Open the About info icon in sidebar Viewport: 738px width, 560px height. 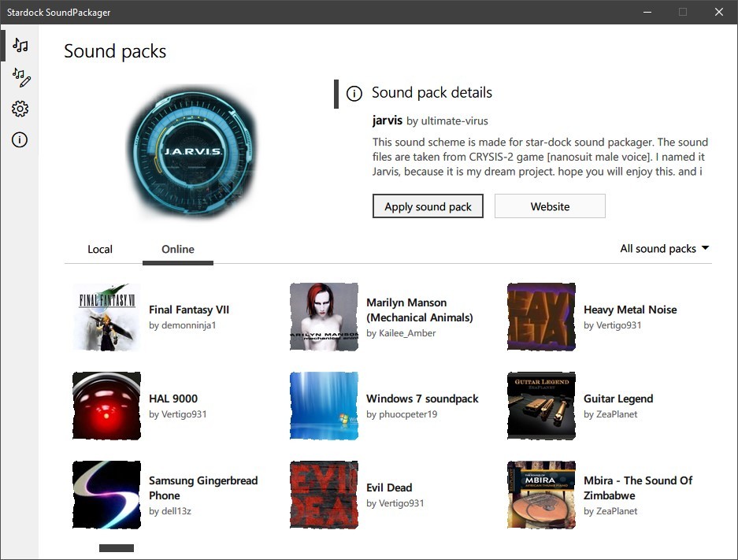tap(20, 139)
